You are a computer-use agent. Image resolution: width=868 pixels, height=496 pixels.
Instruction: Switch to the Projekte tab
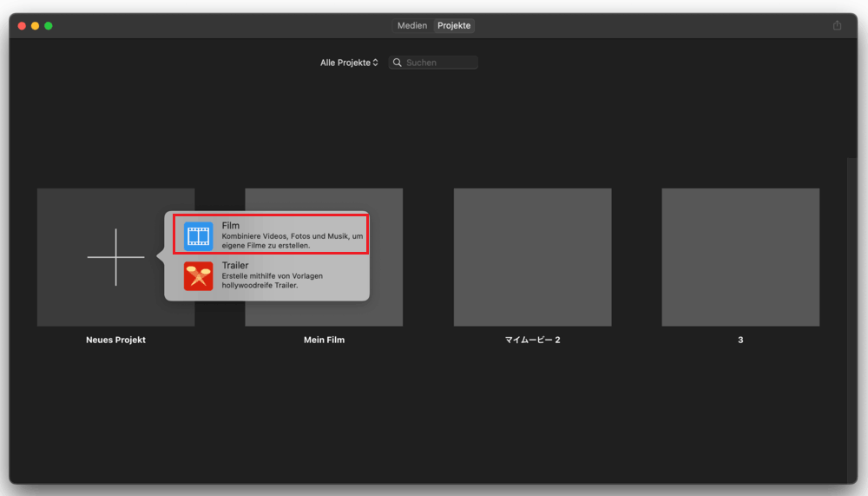point(454,25)
